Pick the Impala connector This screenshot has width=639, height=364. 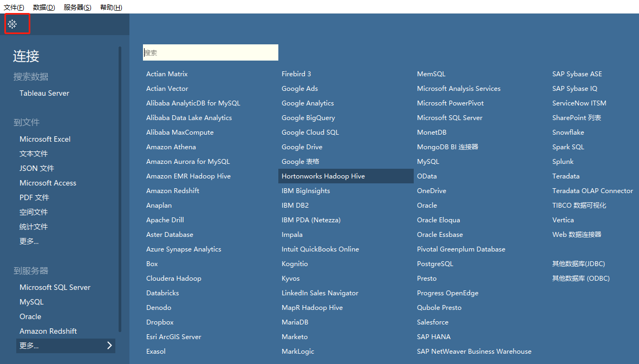292,235
